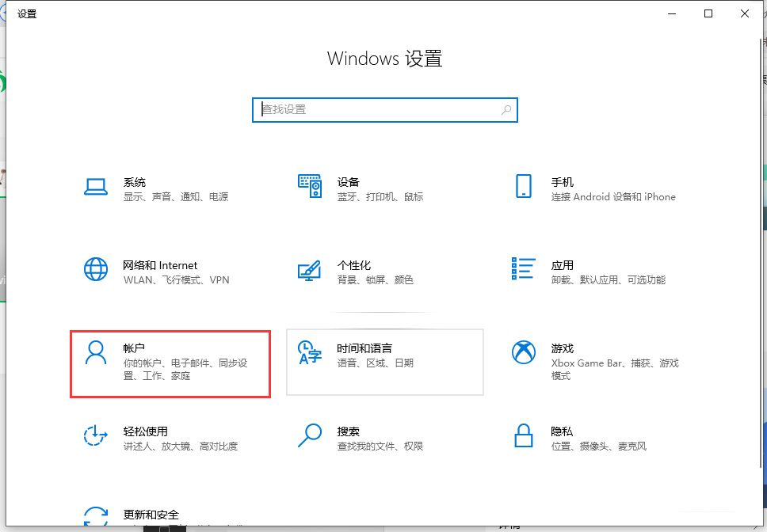Screen dimensions: 767x532
Task: Open the 应用 list icon
Action: click(524, 268)
